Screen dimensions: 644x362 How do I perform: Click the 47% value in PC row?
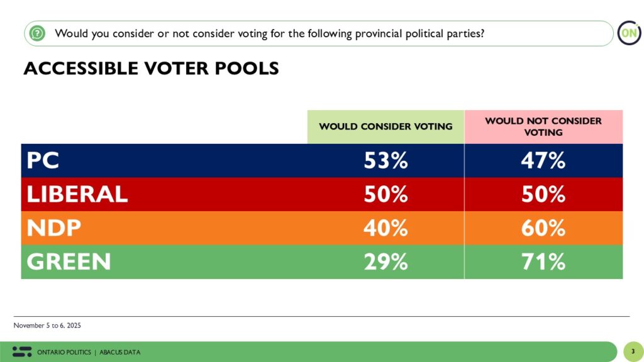tap(543, 161)
